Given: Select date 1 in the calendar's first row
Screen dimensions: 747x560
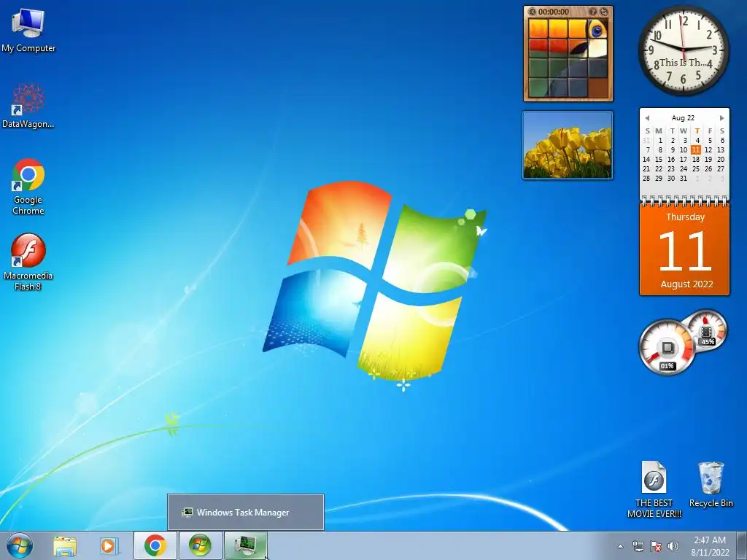Looking at the screenshot, I should [659, 140].
